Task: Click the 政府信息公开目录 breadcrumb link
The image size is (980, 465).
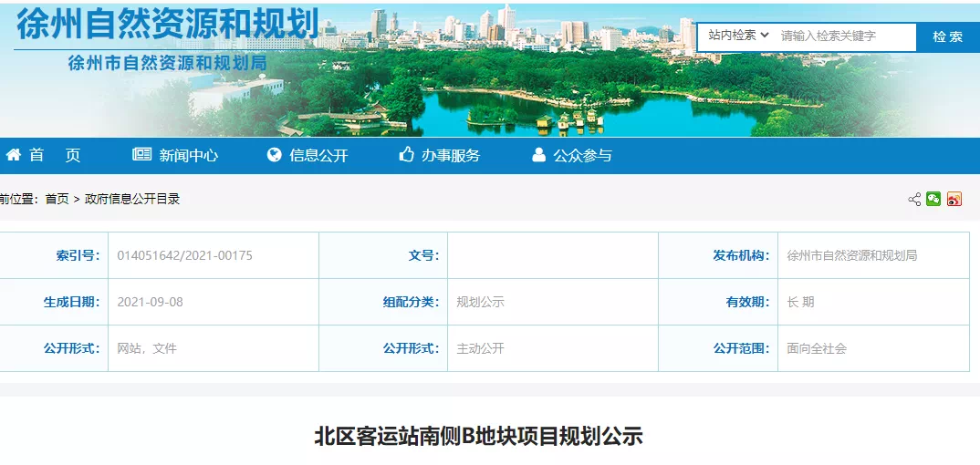Action: (132, 199)
